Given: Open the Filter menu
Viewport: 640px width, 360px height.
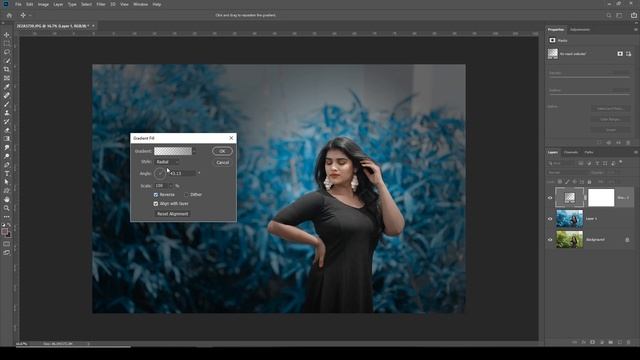Looking at the screenshot, I should 101,4.
